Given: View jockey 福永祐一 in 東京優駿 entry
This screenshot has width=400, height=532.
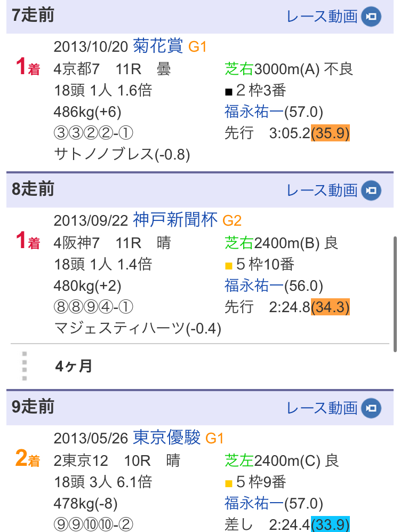Looking at the screenshot, I should click(x=254, y=504).
